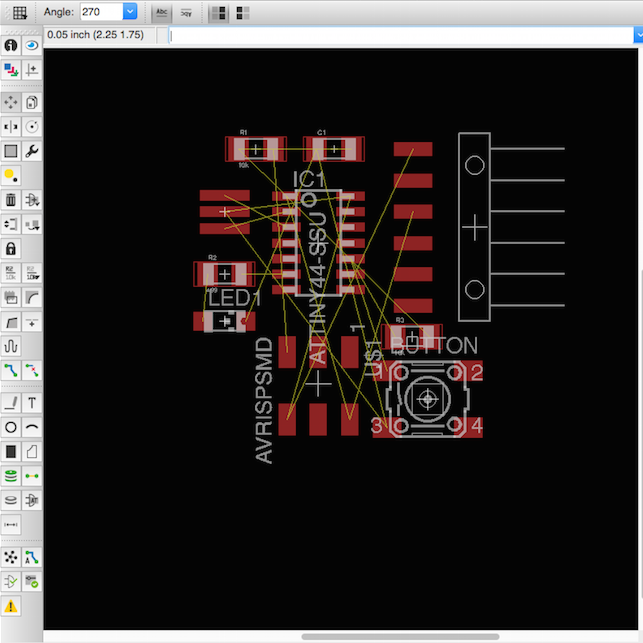
Task: Select the Name tool
Action: (11, 273)
